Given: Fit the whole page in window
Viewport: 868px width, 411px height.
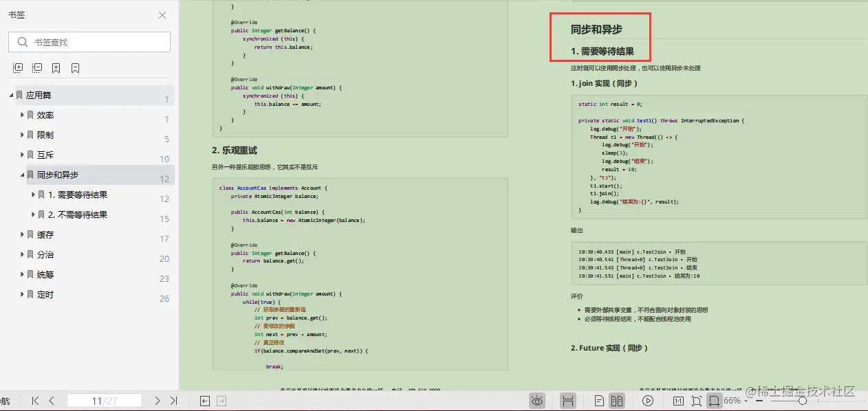Looking at the screenshot, I should point(696,401).
